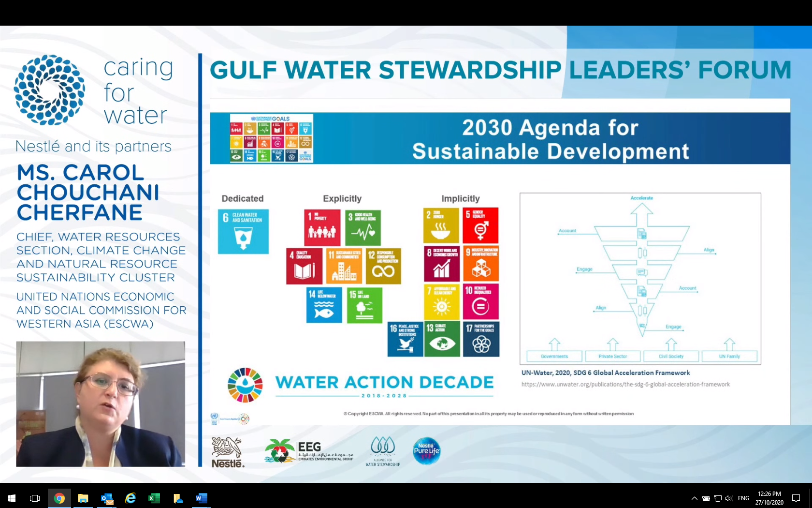Open File Explorer from the taskbar
812x508 pixels.
83,498
